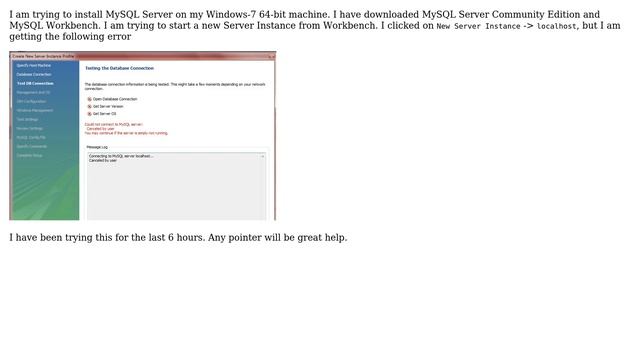Click the embedded wizard error screenshot
Viewport: 640px width, 360px height.
tap(142, 136)
